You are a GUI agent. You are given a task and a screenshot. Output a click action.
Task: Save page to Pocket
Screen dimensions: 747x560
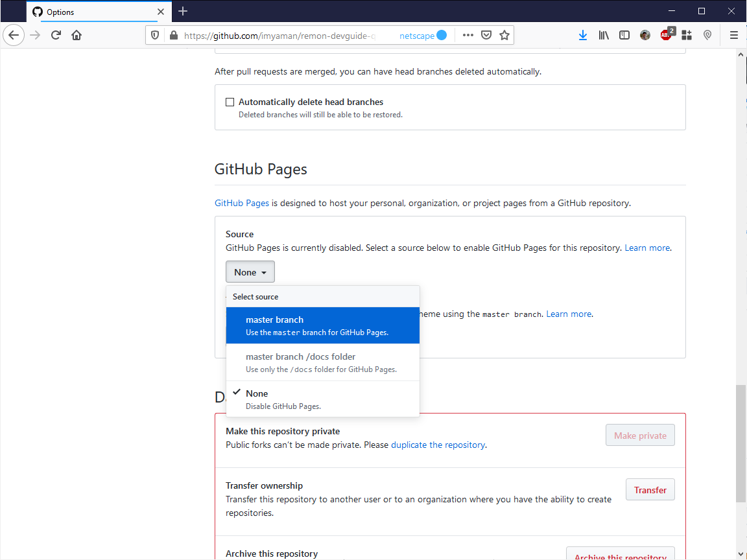(486, 35)
